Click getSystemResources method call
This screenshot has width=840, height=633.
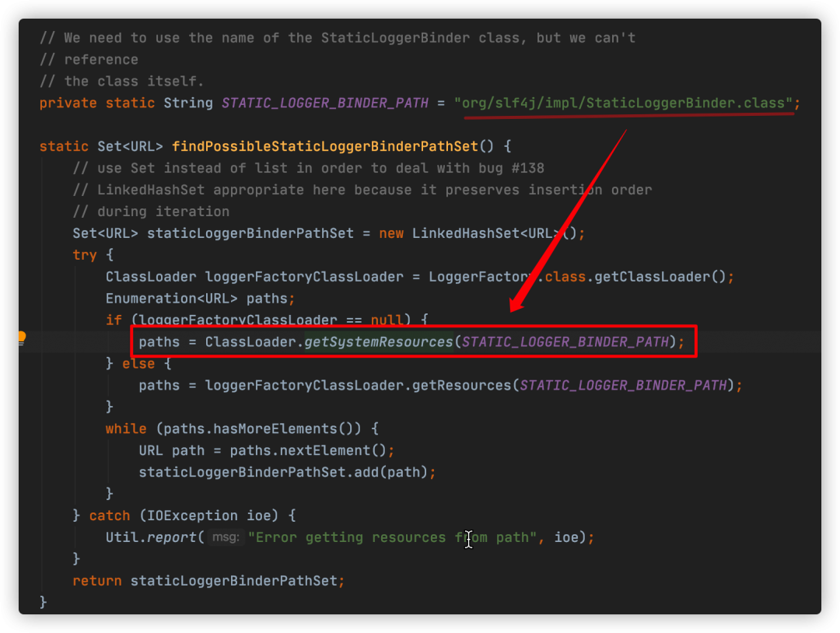379,341
